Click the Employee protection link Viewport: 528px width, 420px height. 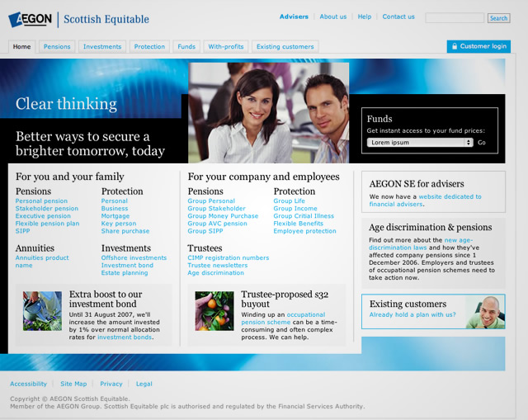(304, 231)
